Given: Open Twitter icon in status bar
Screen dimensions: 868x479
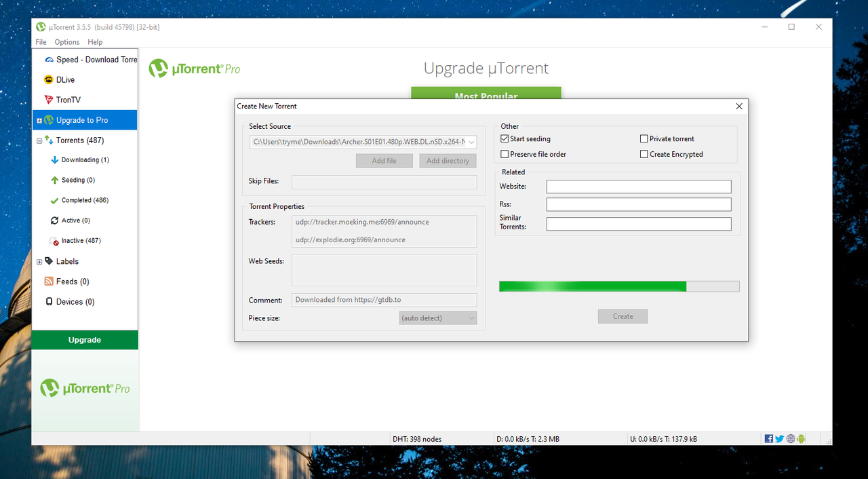Looking at the screenshot, I should point(780,439).
